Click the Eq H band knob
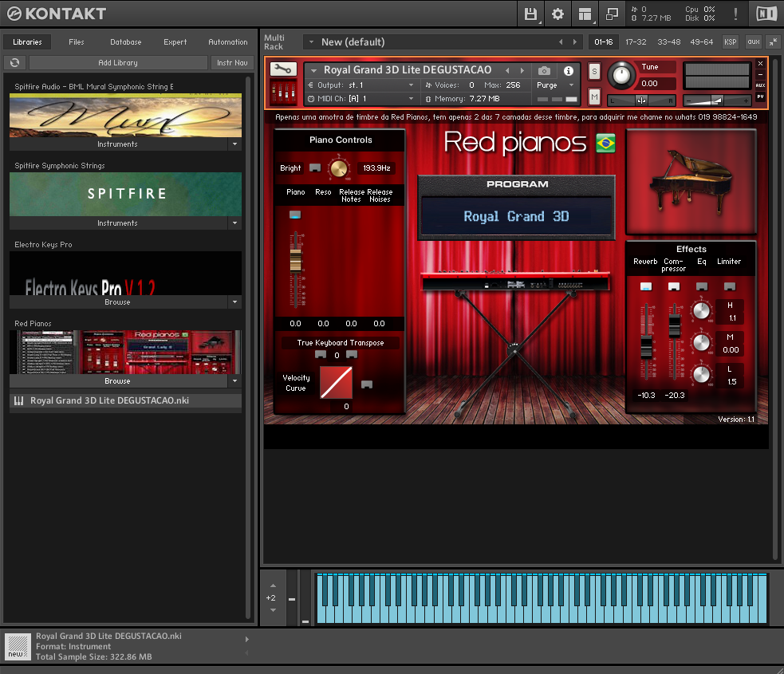Viewport: 784px width, 674px height. 701,310
